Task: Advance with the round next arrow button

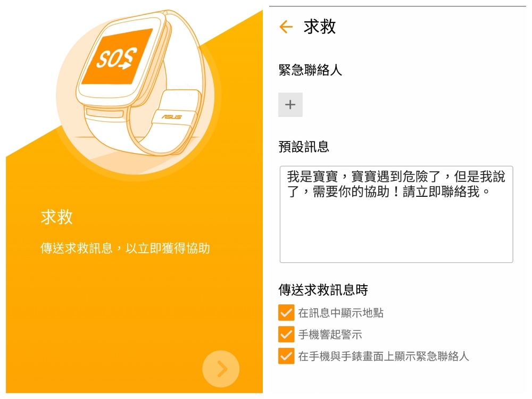Action: 221,369
